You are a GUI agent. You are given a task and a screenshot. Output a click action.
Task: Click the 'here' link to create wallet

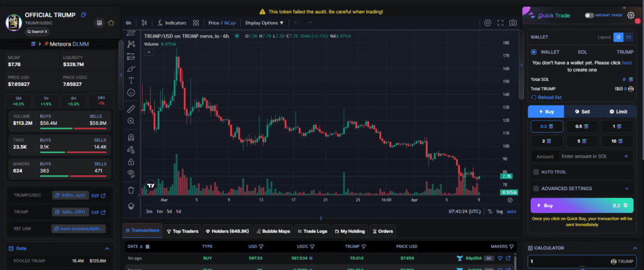tap(627, 63)
